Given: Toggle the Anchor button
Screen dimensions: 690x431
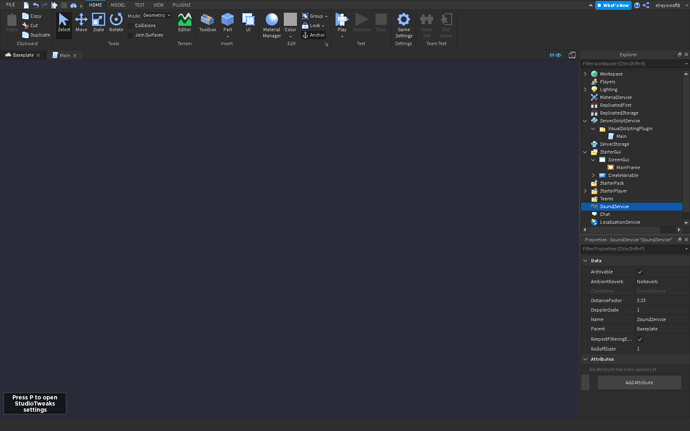Looking at the screenshot, I should coord(313,35).
